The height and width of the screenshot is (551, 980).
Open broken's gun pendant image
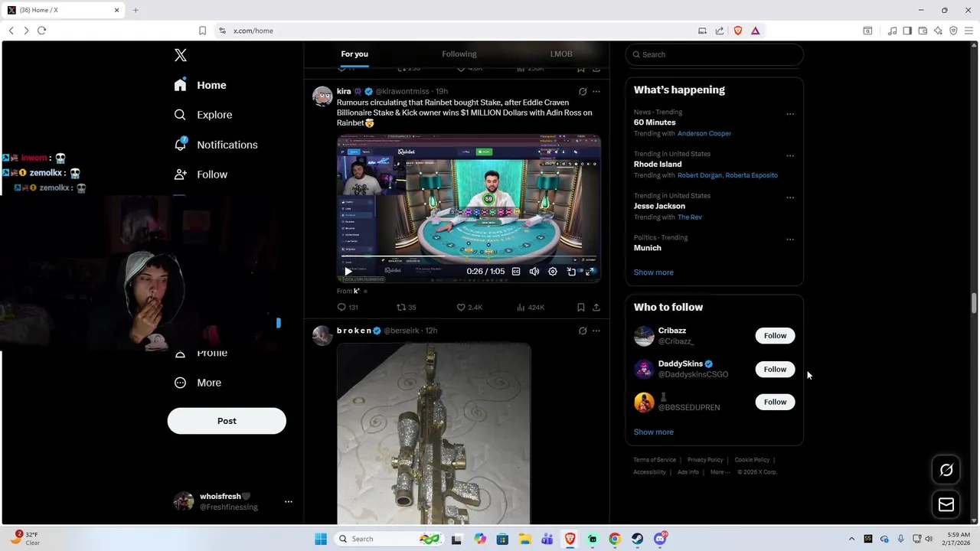(x=433, y=433)
